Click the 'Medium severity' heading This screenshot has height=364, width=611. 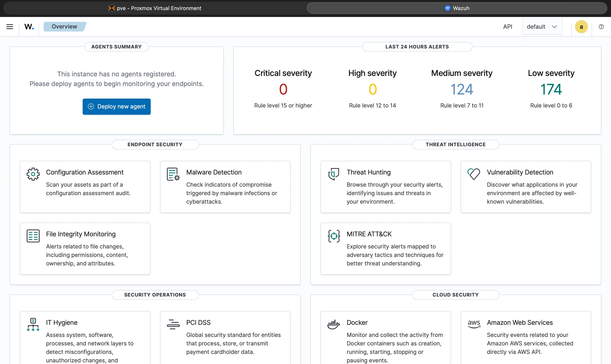[462, 73]
